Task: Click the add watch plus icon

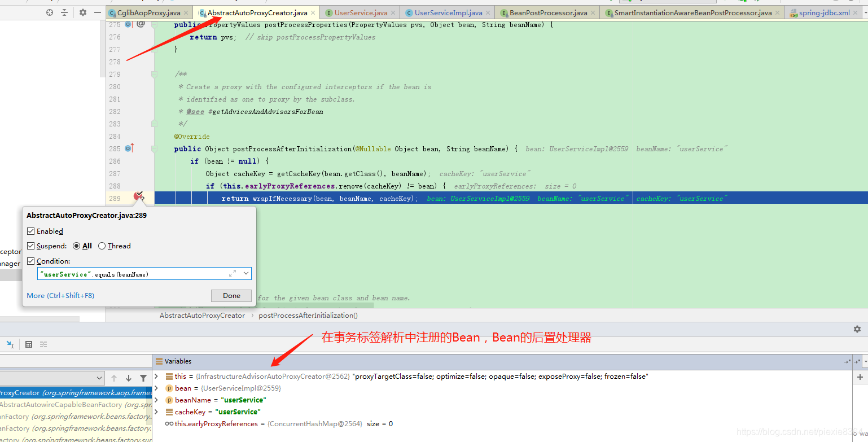Action: pos(860,377)
